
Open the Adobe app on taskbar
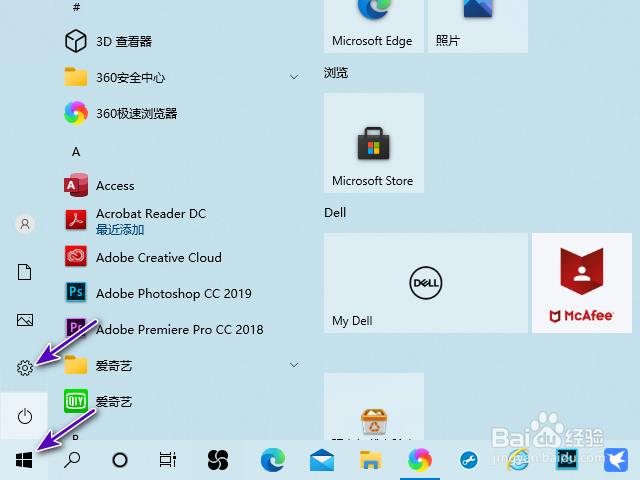pos(567,460)
